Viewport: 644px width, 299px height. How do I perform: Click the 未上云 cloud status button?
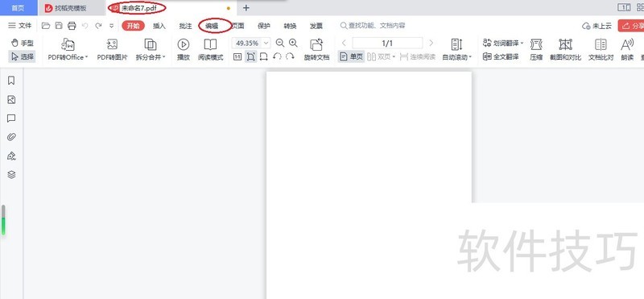point(597,26)
